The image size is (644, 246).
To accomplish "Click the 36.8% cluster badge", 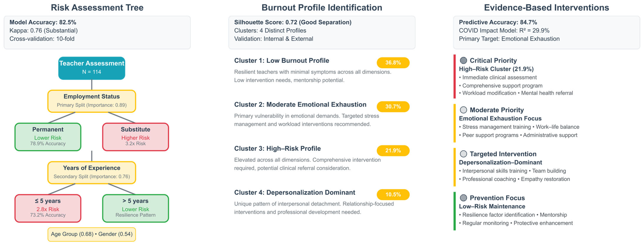I will tap(393, 63).
